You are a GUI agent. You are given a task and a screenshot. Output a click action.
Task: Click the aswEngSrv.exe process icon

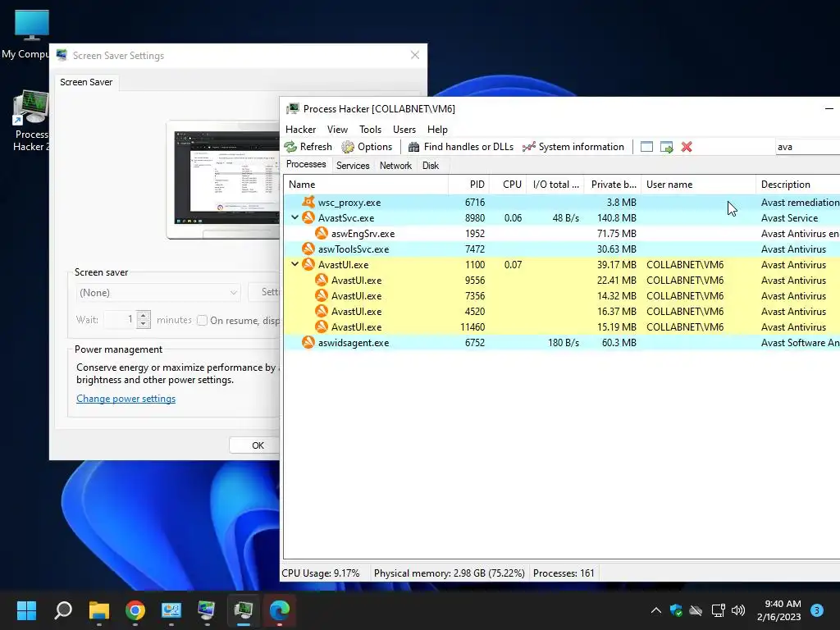pyautogui.click(x=322, y=233)
